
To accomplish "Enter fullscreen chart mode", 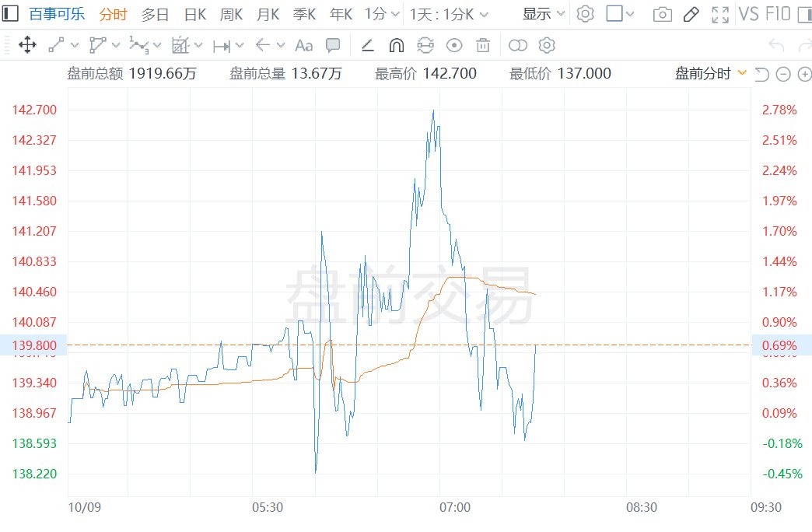I will click(720, 14).
